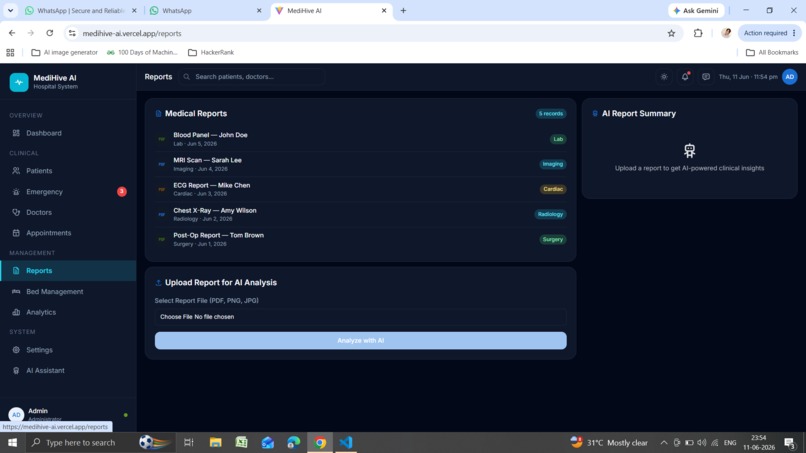The width and height of the screenshot is (806, 453).
Task: Go to Analytics in the sidebar
Action: (68, 312)
